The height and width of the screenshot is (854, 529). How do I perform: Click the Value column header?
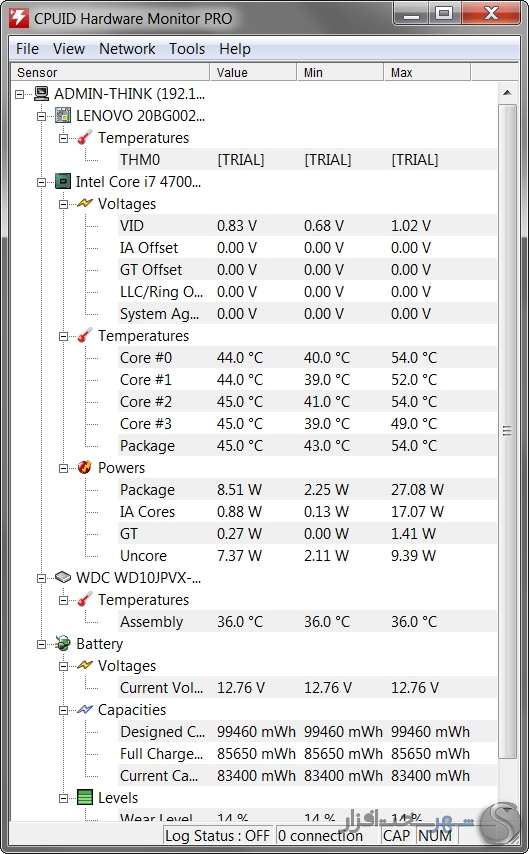(253, 72)
